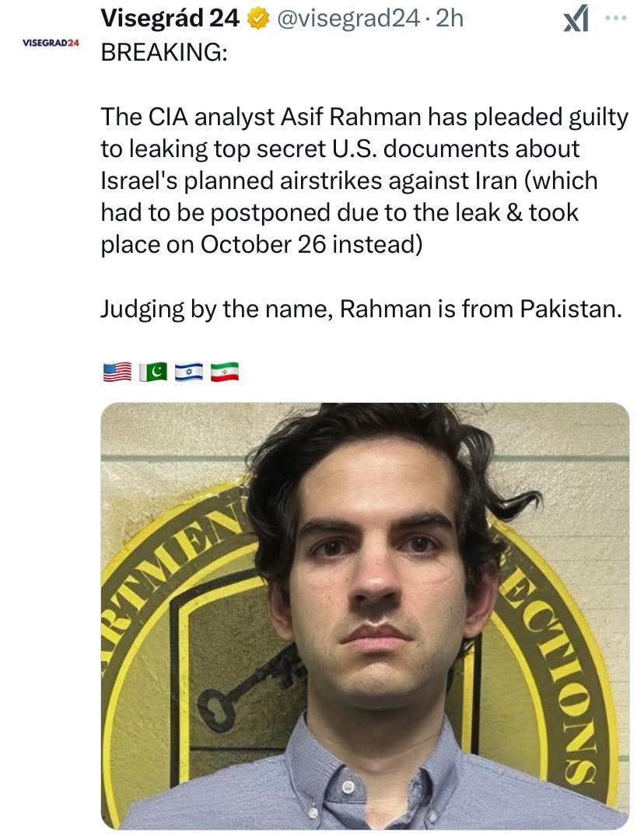The image size is (644, 836).
Task: Click the Pakistan flag emoji
Action: (153, 372)
